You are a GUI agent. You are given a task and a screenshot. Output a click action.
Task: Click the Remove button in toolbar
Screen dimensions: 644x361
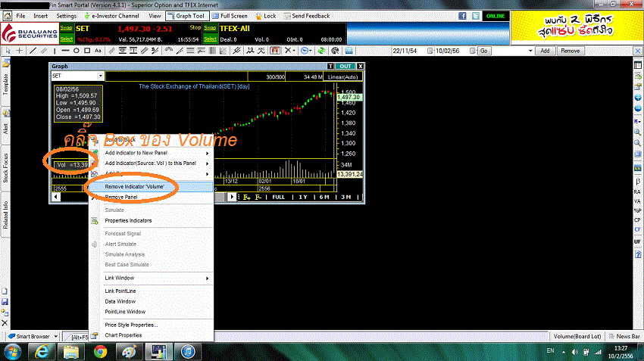[570, 51]
